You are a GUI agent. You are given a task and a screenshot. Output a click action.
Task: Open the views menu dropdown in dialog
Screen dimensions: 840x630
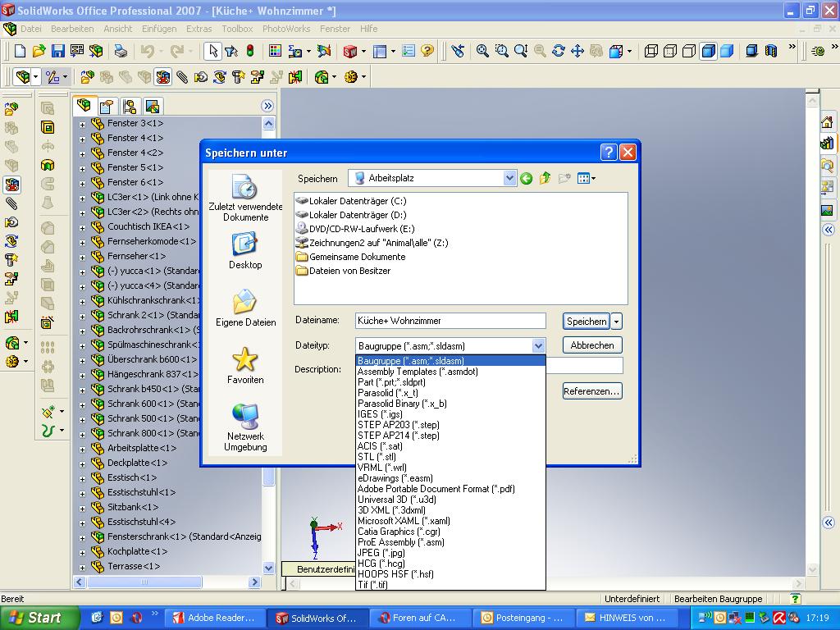coord(587,178)
